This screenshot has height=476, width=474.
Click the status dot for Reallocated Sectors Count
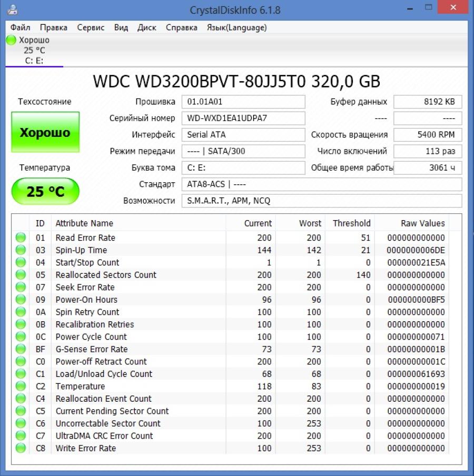[20, 275]
